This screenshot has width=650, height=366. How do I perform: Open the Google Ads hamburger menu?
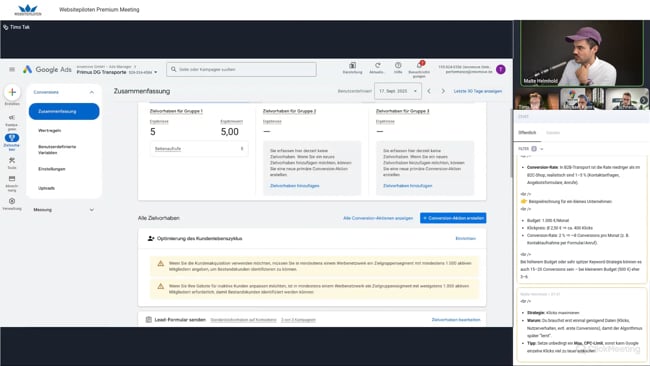(x=12, y=70)
